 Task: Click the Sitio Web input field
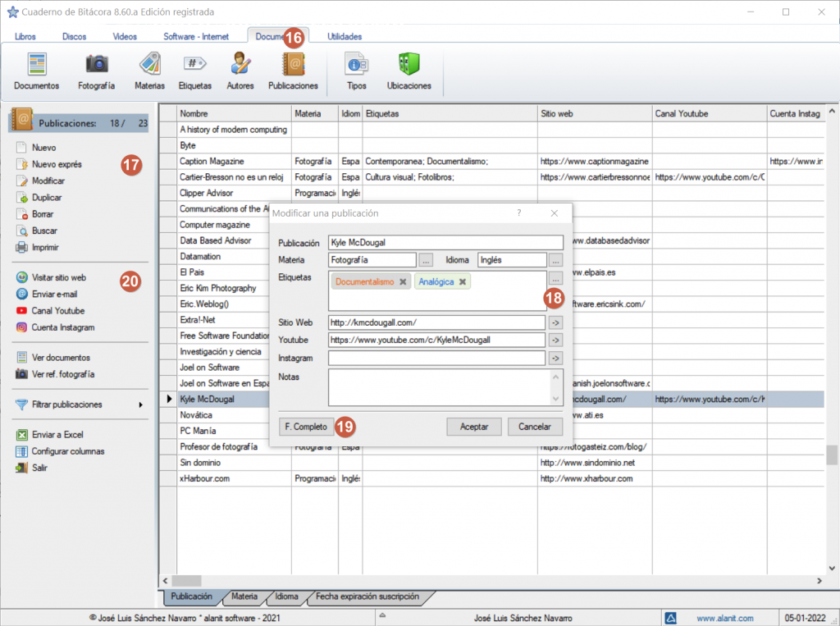pyautogui.click(x=436, y=322)
